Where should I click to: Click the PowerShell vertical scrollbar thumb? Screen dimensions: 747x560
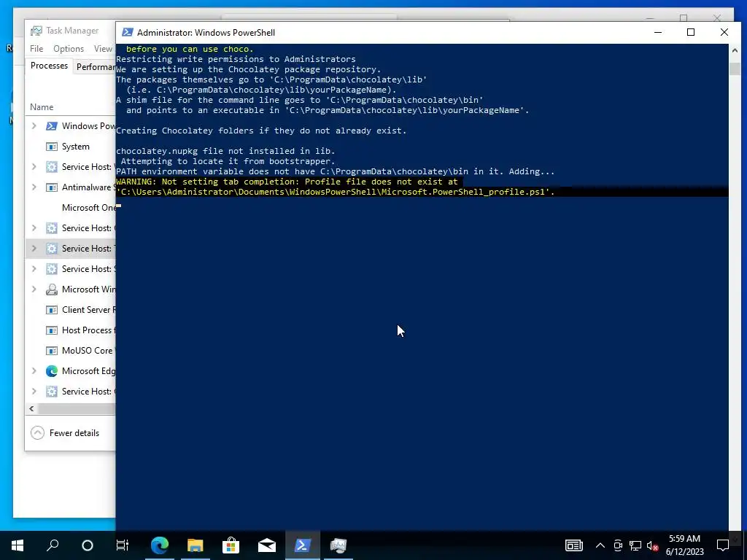pos(734,69)
